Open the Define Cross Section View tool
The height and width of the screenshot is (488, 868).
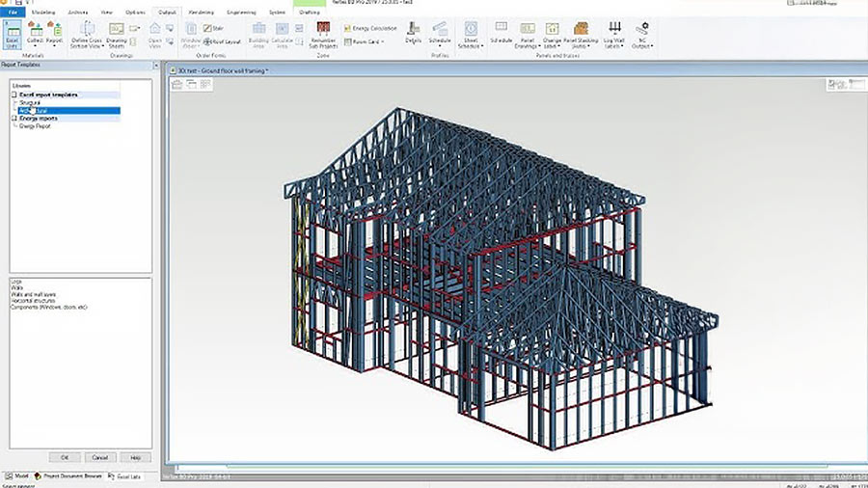(87, 30)
